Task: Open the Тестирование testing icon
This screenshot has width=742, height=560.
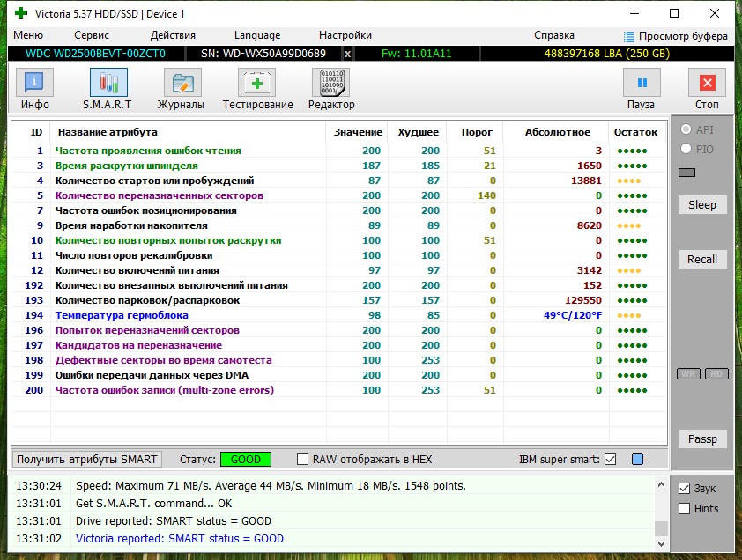Action: tap(256, 83)
